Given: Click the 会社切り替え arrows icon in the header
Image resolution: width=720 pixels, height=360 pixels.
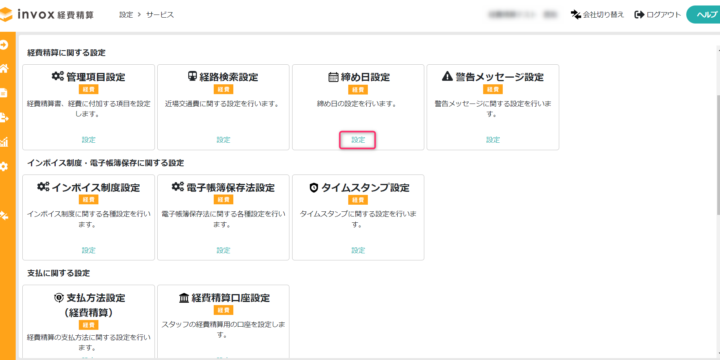Looking at the screenshot, I should pos(576,15).
